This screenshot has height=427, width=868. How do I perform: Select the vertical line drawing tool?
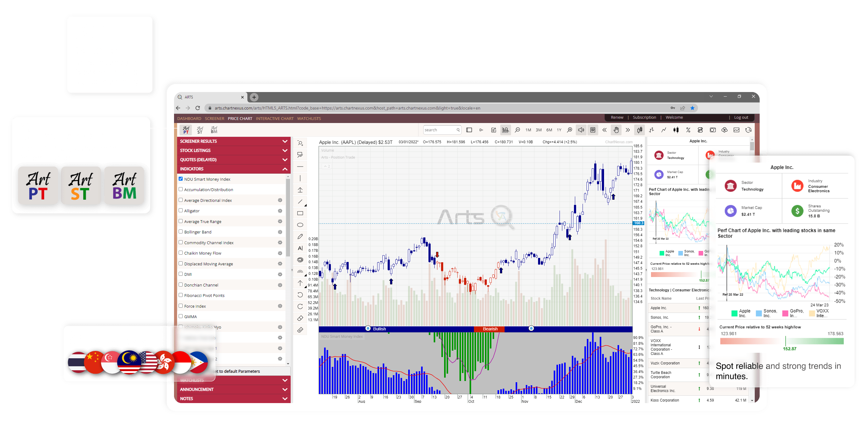click(300, 178)
